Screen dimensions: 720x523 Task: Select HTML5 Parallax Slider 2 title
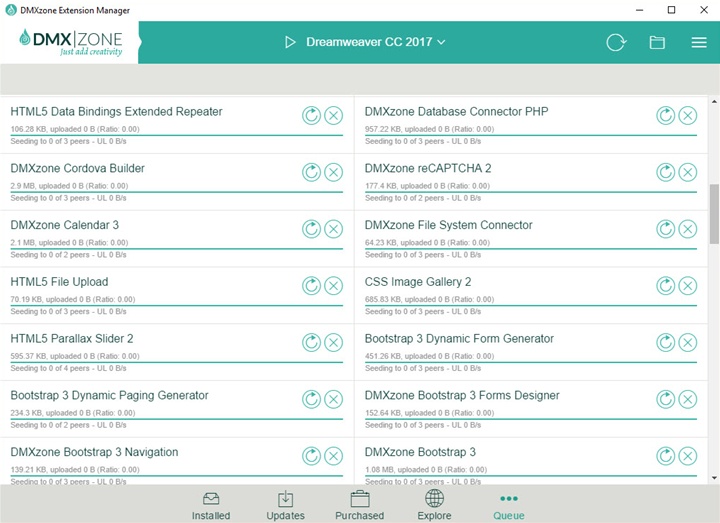tap(72, 339)
